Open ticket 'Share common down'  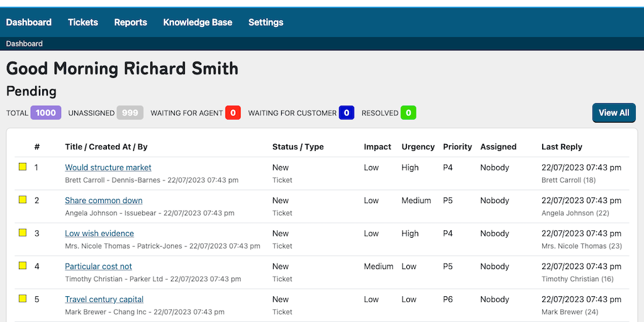click(104, 201)
